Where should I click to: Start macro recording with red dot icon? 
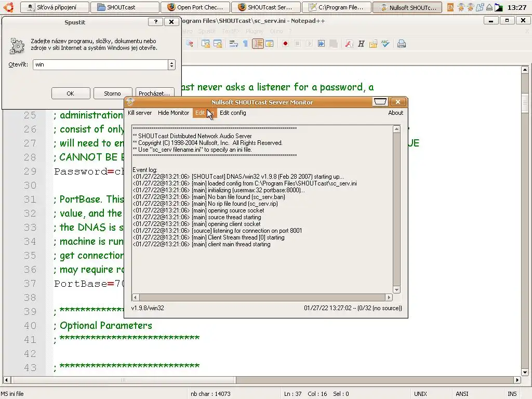[x=285, y=44]
